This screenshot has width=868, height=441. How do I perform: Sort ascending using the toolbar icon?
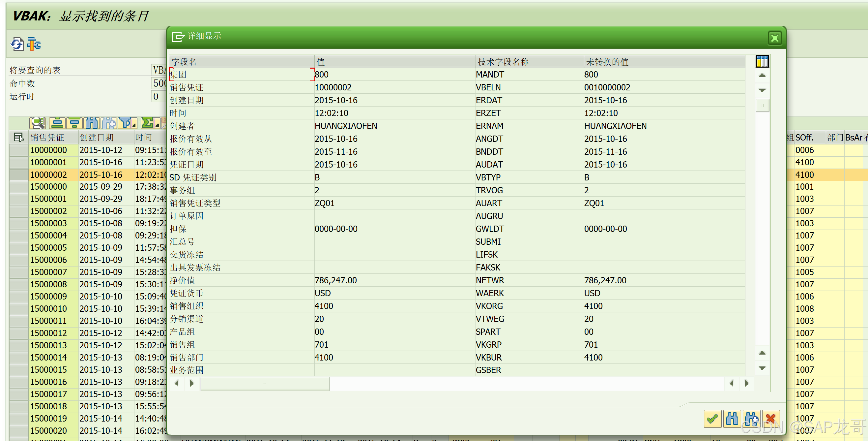(57, 123)
